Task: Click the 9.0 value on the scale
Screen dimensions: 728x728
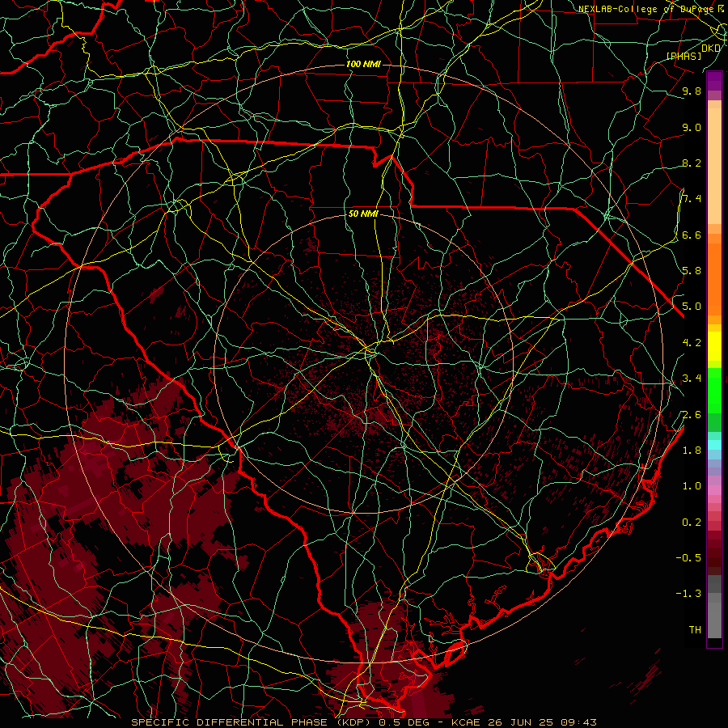Action: pyautogui.click(x=692, y=127)
